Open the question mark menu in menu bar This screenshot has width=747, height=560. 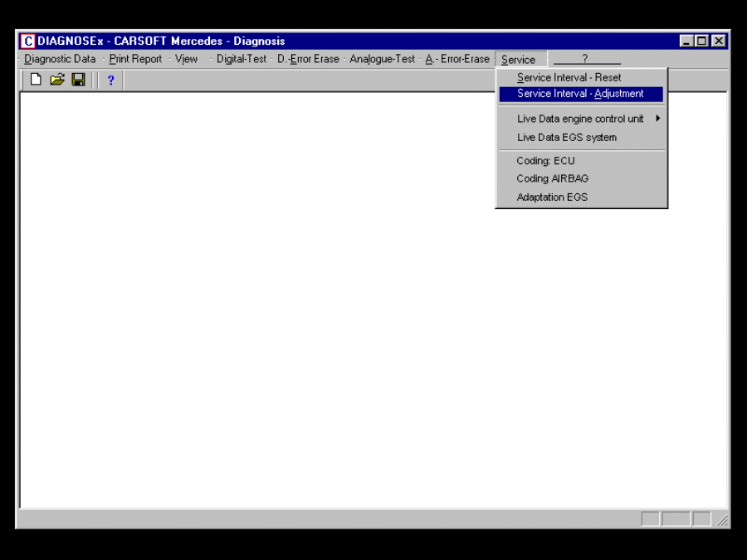tap(585, 59)
